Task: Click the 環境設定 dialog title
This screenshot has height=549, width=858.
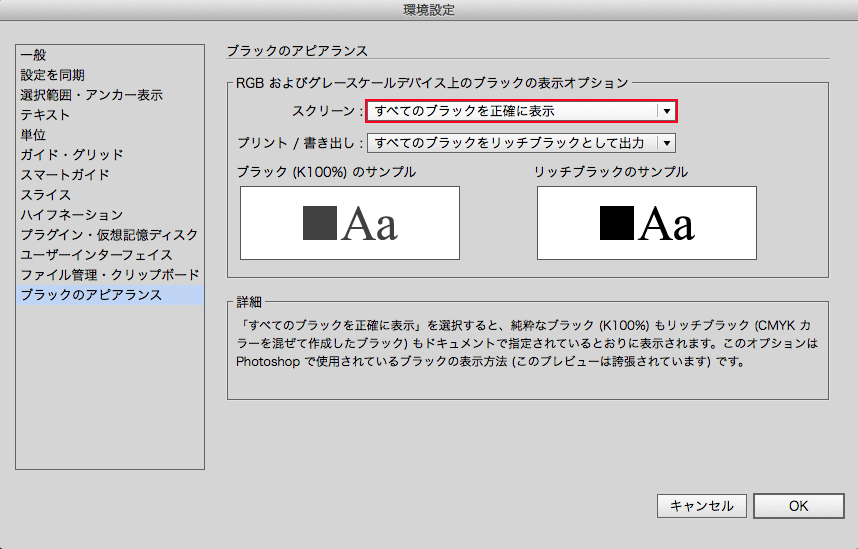Action: (429, 10)
